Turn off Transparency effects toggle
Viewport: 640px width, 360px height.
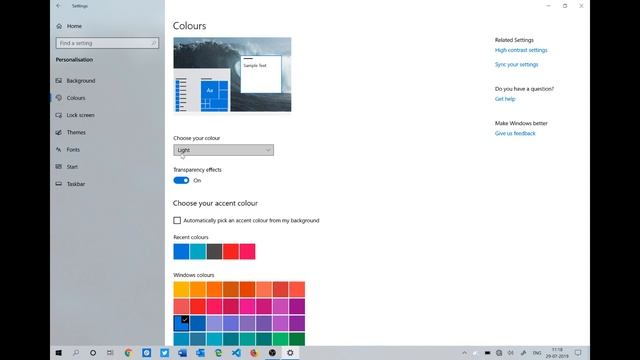pyautogui.click(x=181, y=180)
